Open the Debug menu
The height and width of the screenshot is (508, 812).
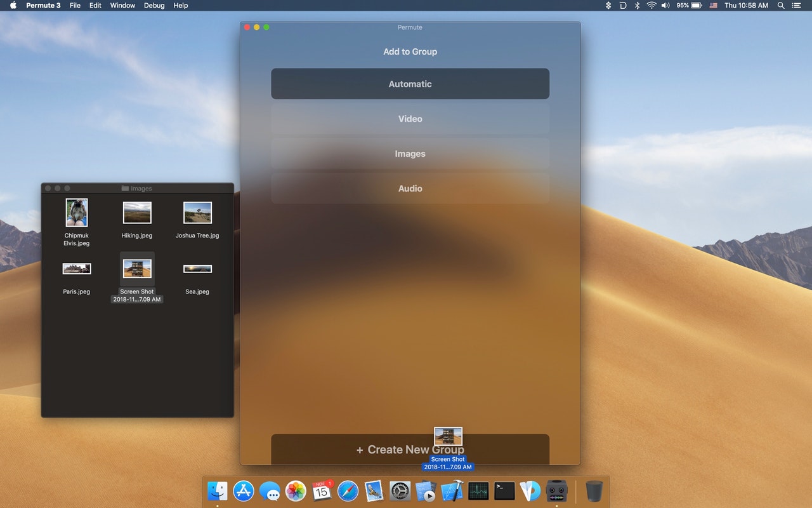tap(154, 5)
